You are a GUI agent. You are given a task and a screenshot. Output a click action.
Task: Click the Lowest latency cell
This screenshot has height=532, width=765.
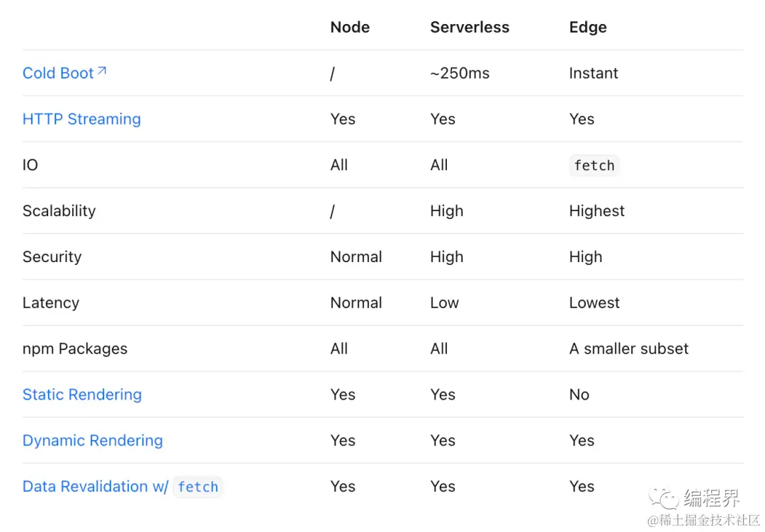coord(594,302)
